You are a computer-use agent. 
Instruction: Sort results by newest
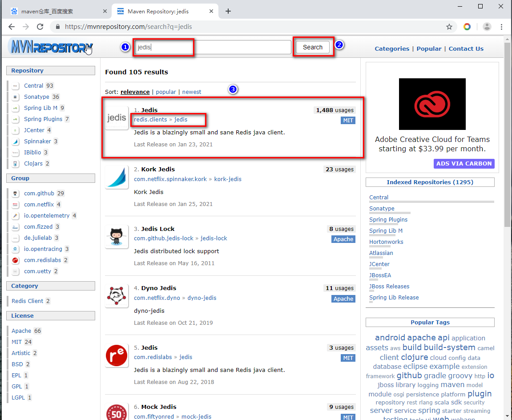tap(191, 92)
